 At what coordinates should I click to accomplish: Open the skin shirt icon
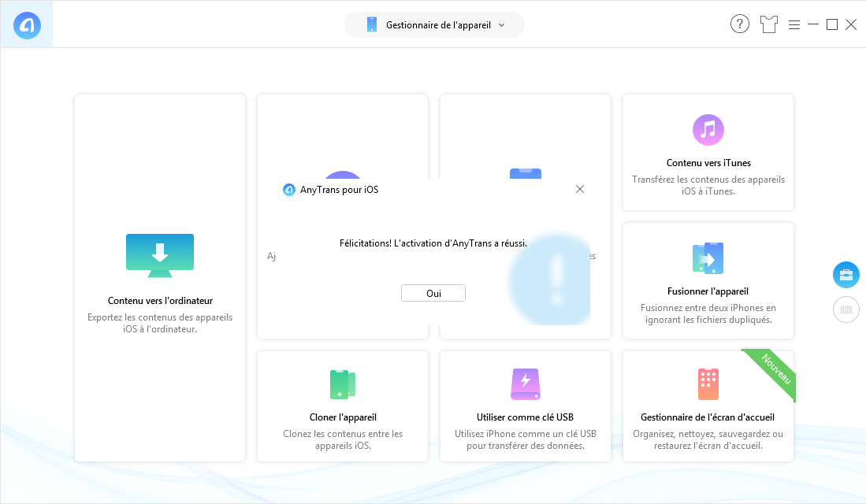768,24
